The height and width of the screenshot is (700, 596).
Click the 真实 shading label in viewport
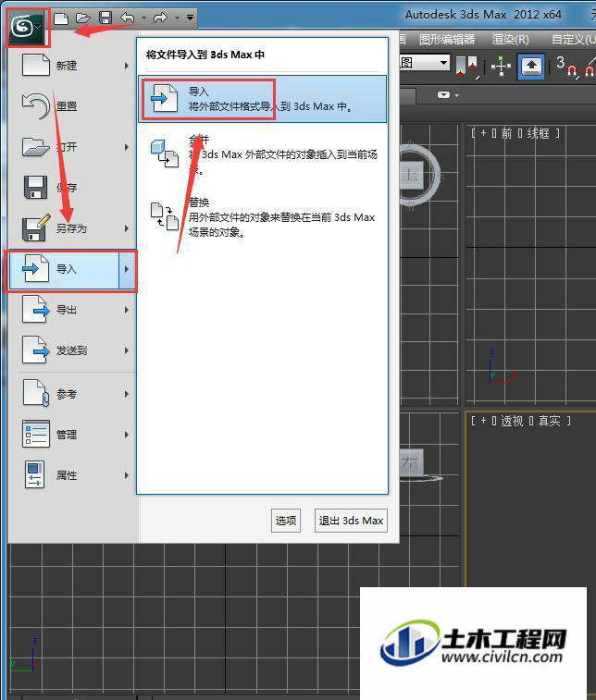(549, 421)
